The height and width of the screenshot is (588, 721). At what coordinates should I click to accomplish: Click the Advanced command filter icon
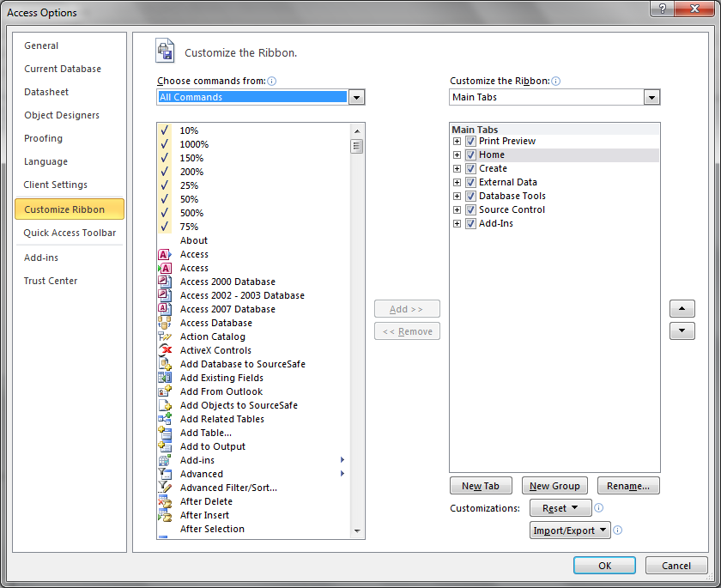(x=165, y=474)
